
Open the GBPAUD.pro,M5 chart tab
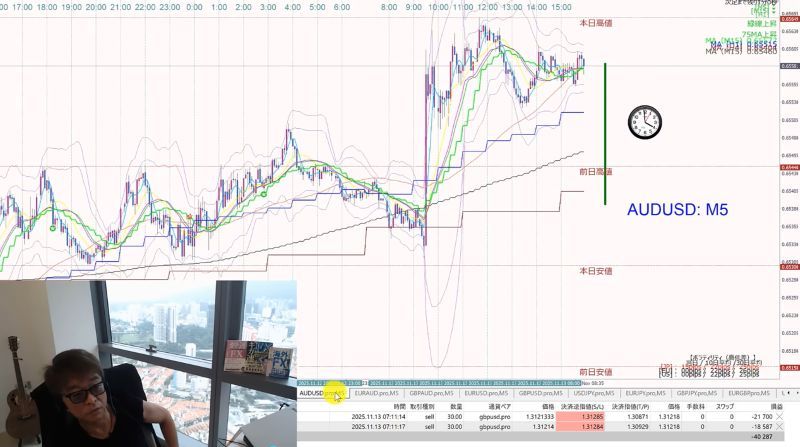click(x=431, y=393)
